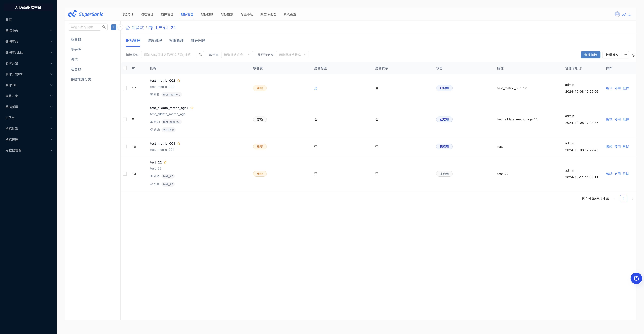
Task: Open 标签市场 top menu
Action: (x=247, y=14)
